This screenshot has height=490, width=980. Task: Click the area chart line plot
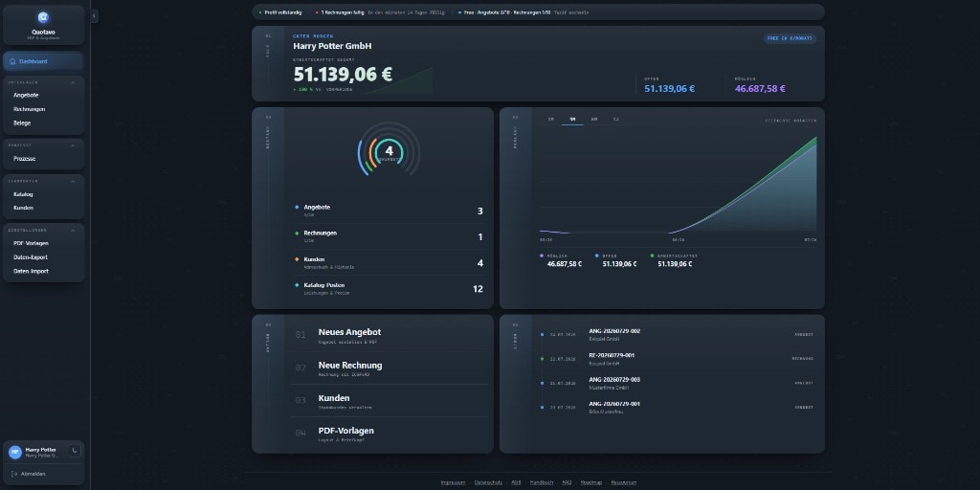point(679,185)
